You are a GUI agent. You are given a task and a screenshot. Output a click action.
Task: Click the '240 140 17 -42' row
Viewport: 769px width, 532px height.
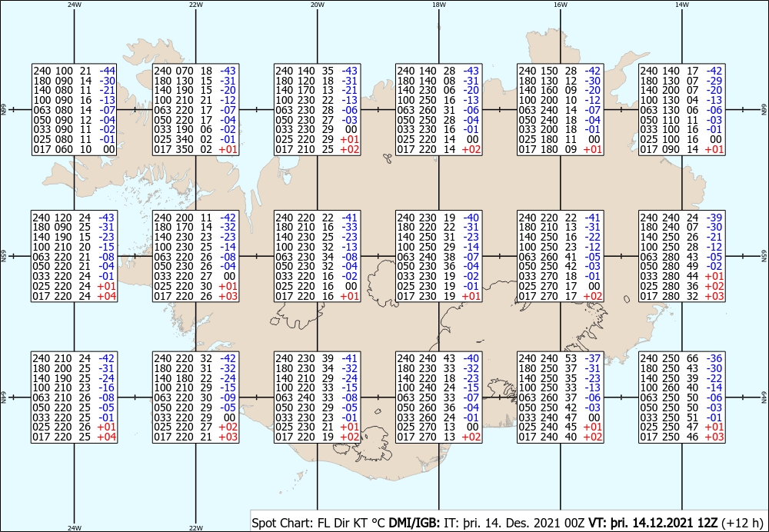pyautogui.click(x=682, y=71)
